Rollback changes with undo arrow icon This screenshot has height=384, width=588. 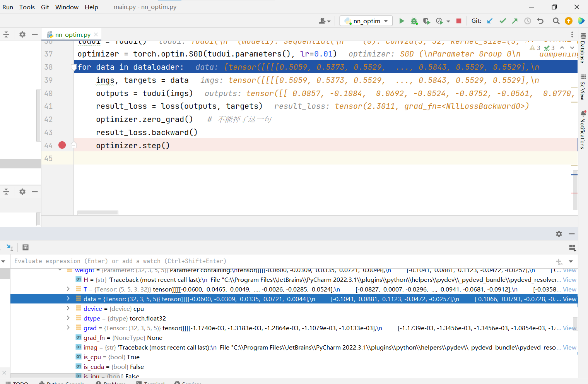540,21
